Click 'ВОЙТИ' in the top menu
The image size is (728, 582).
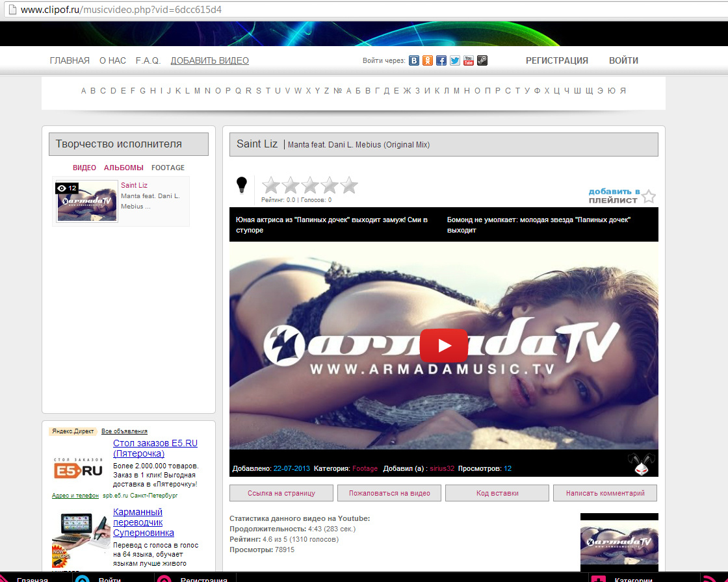623,60
